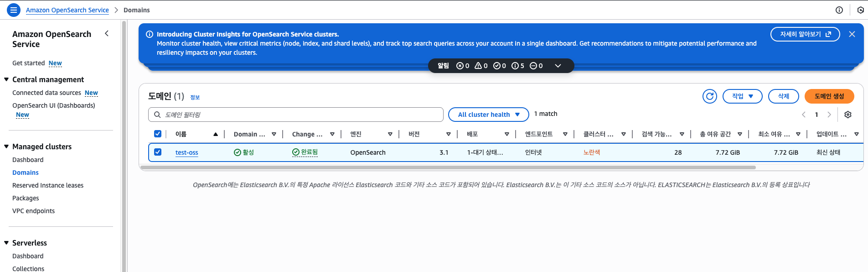This screenshot has height=272, width=868.
Task: Open Packages in sidebar
Action: coord(26,198)
